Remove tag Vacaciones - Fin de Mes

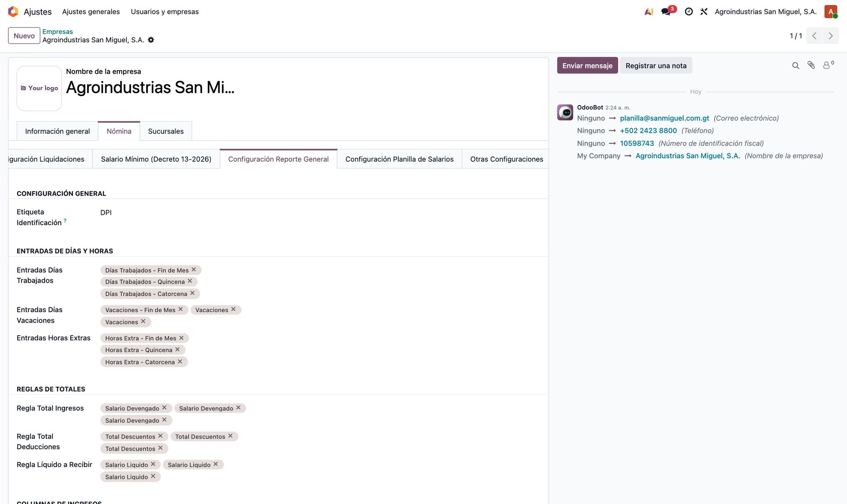pos(180,309)
